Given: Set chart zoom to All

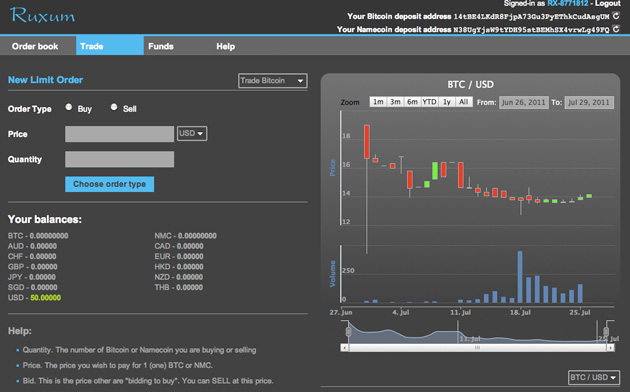Looking at the screenshot, I should [463, 102].
